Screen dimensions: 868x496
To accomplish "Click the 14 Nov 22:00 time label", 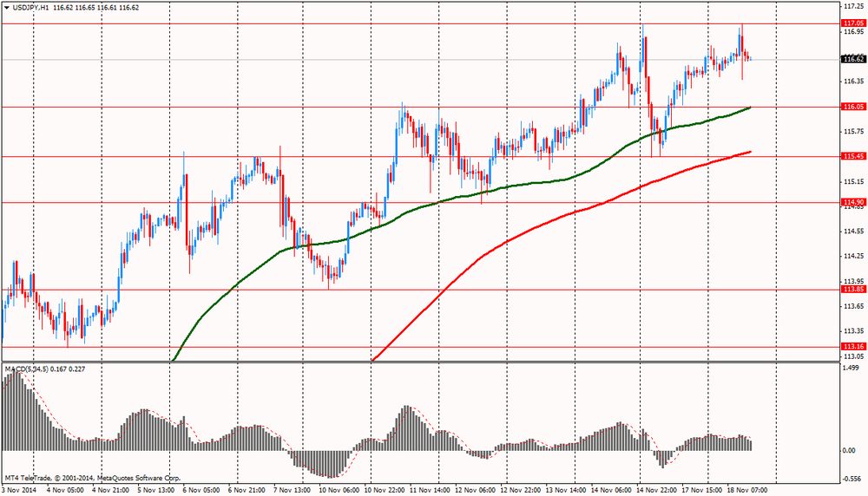I will coord(656,490).
